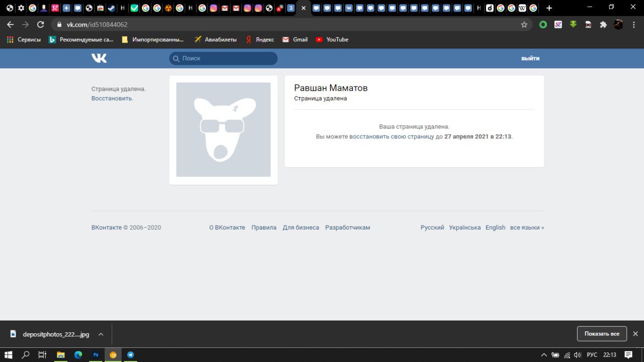Click the green download arrow extension icon

click(x=573, y=24)
